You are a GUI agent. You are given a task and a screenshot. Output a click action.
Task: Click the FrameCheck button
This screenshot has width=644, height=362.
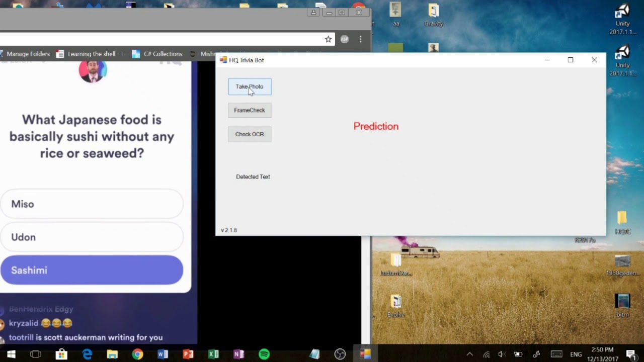click(x=250, y=110)
